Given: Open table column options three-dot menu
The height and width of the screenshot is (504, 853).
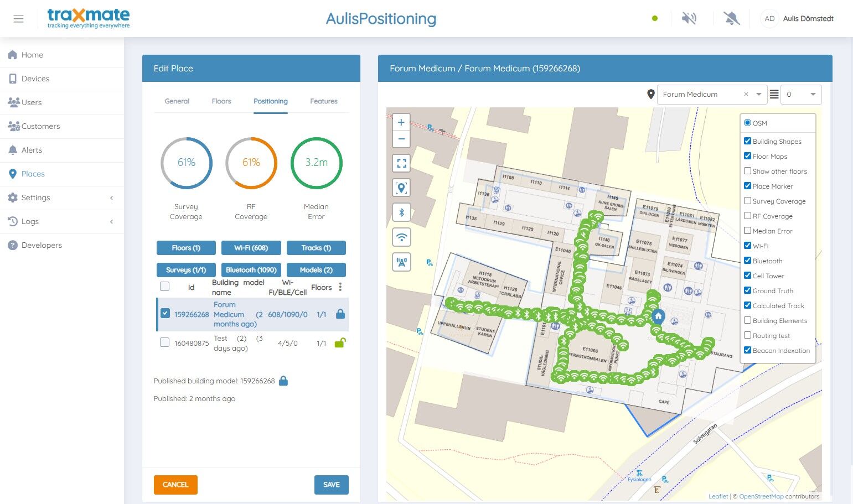Looking at the screenshot, I should coord(340,287).
